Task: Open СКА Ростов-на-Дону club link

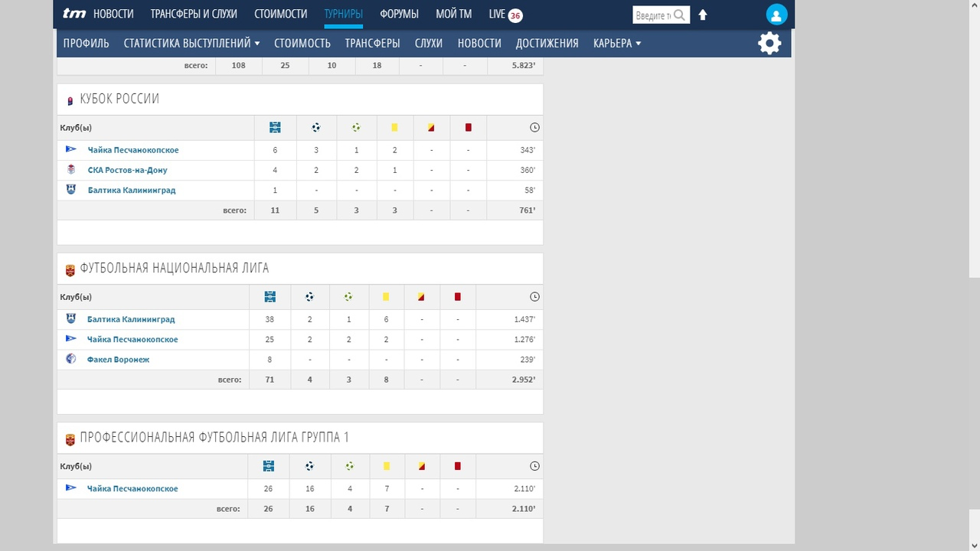Action: (x=127, y=170)
